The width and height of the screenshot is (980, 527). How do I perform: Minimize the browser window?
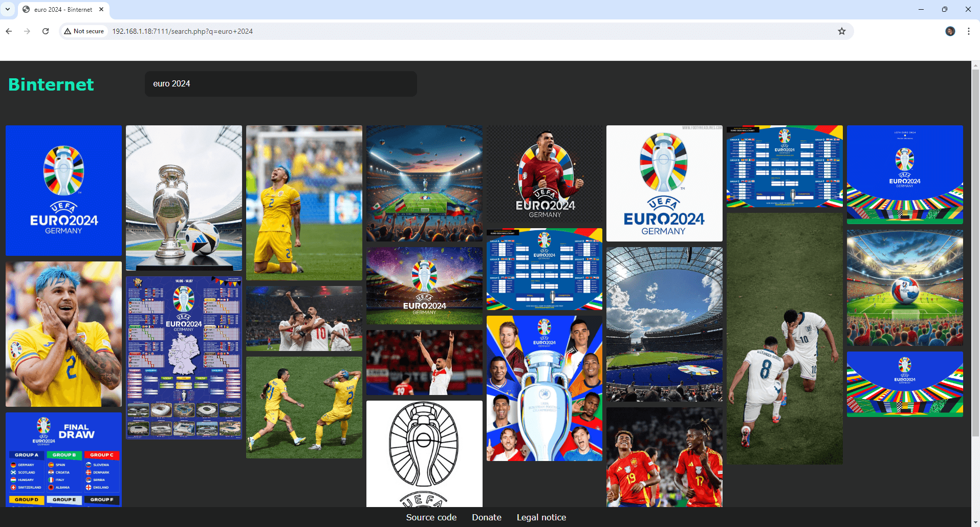[921, 9]
